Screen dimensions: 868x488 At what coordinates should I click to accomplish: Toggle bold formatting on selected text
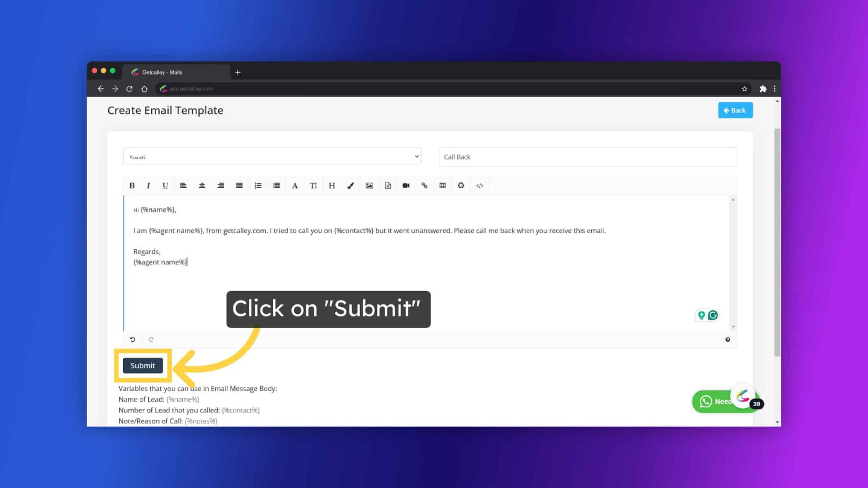tap(132, 185)
